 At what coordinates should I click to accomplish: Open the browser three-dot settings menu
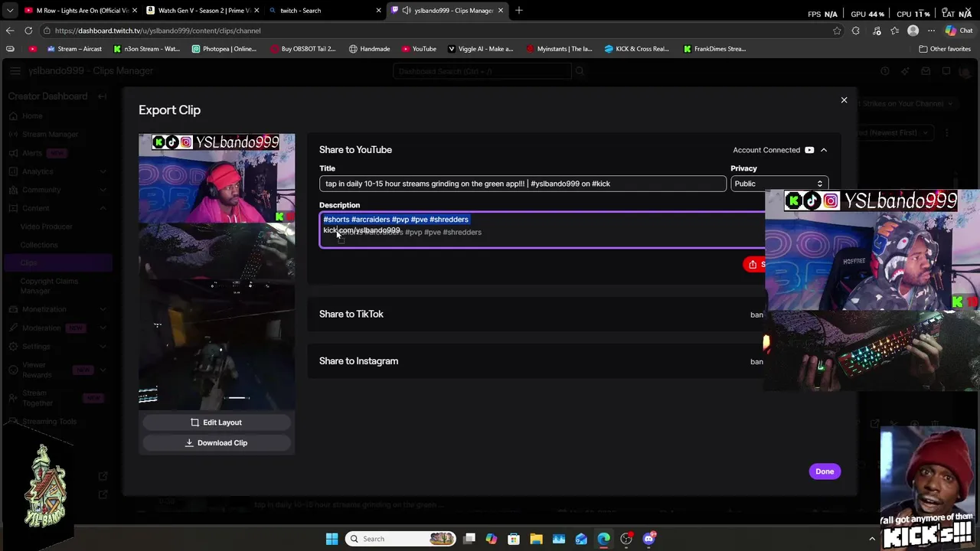click(931, 31)
